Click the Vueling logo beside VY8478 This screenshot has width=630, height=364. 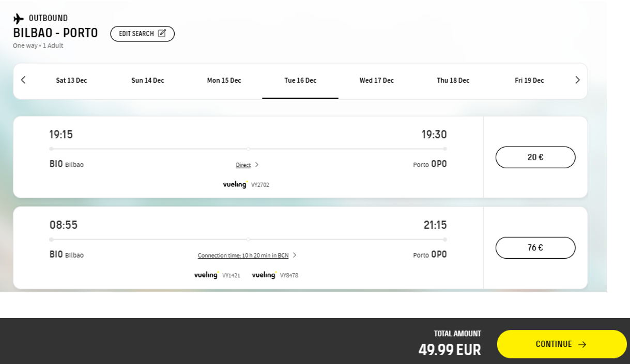tap(264, 275)
